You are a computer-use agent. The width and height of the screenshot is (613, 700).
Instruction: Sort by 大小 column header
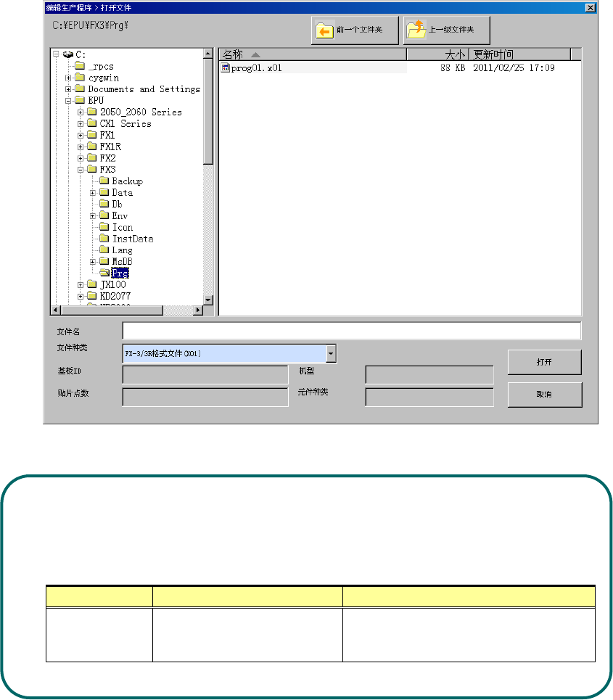pyautogui.click(x=438, y=54)
